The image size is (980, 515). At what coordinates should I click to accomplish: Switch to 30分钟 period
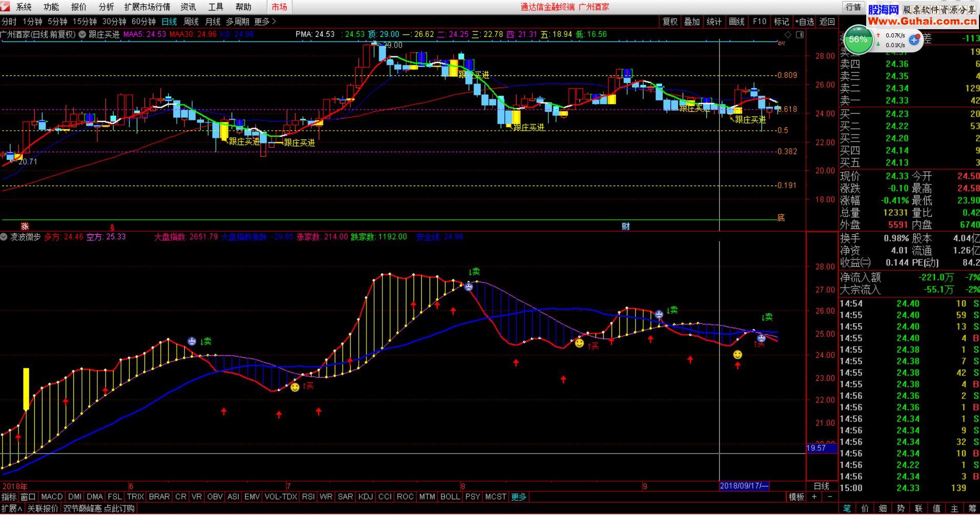click(x=114, y=22)
